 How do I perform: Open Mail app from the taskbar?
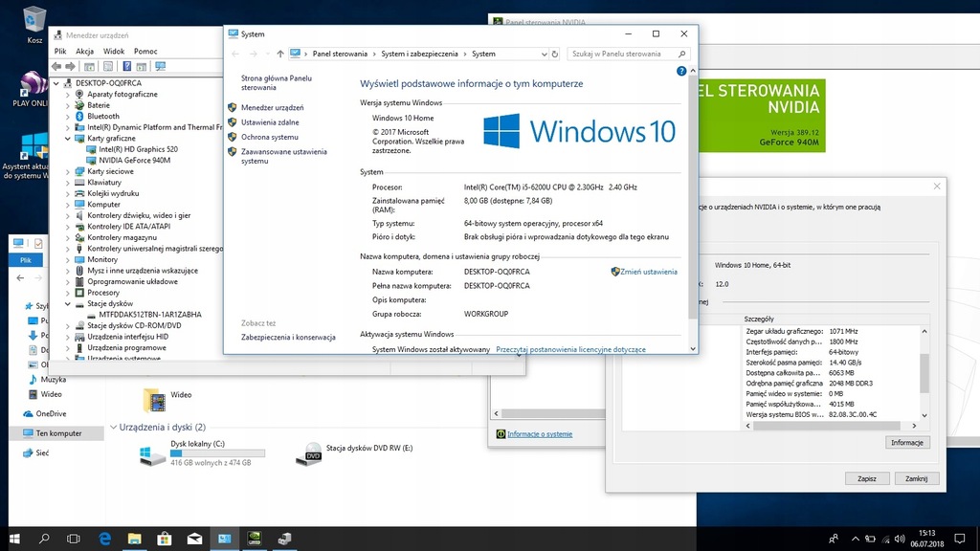[194, 539]
